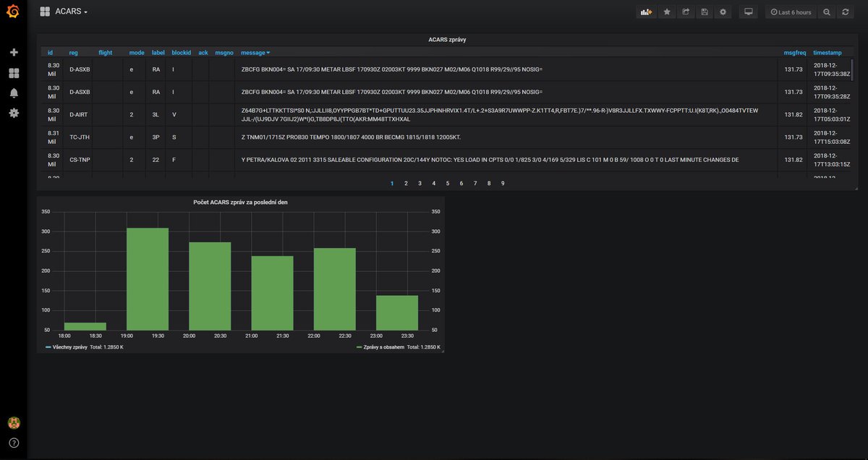This screenshot has height=460, width=868.
Task: Open dashboard settings gear in top bar
Action: coord(723,12)
